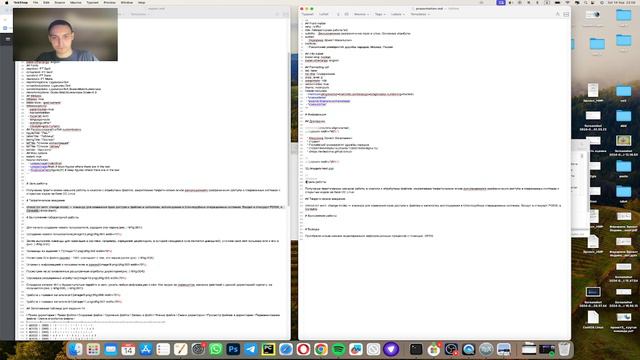Click the Spotlight search icon in menu bar
This screenshot has width=640, height=360.
586,2
